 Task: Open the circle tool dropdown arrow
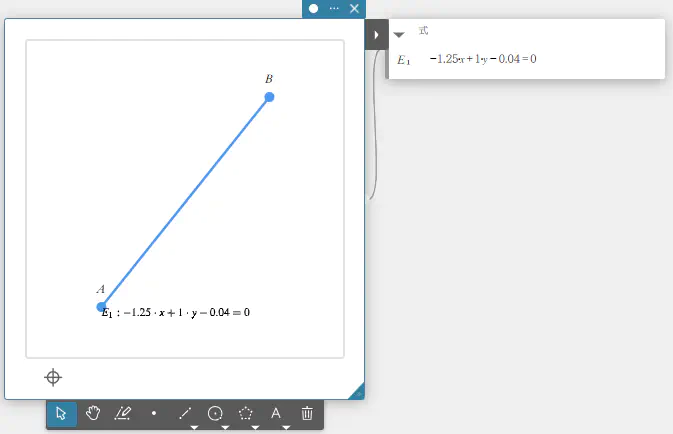click(x=225, y=427)
